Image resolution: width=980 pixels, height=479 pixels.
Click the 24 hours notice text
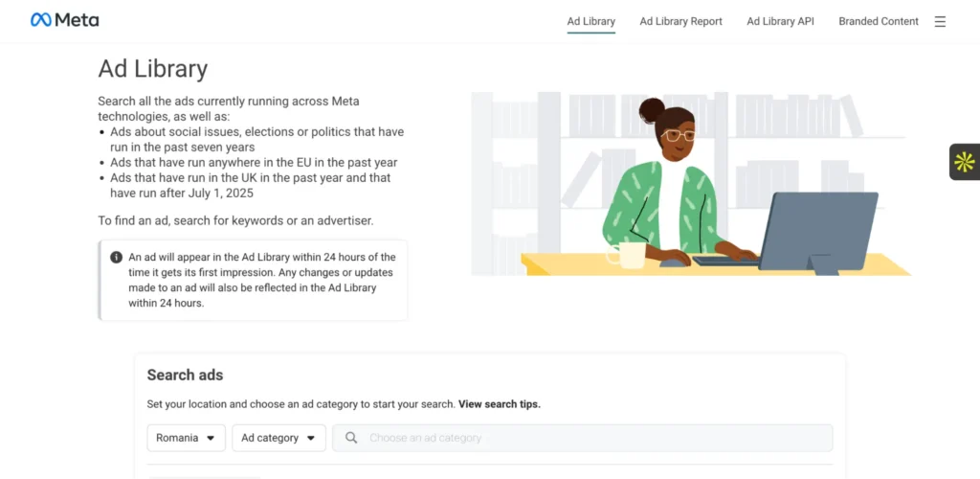[x=262, y=280]
